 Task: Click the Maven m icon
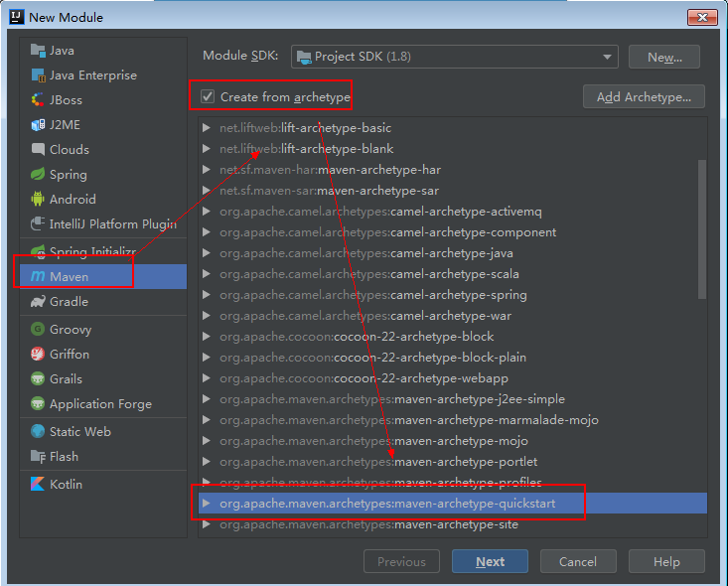click(38, 276)
